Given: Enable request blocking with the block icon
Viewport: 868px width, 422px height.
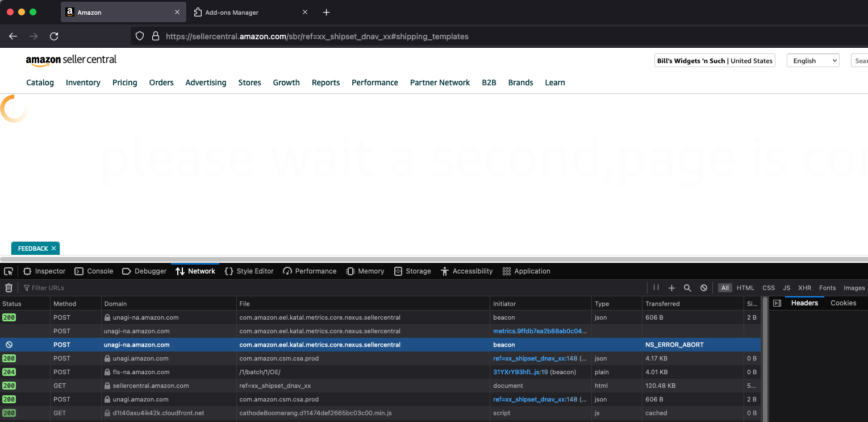Looking at the screenshot, I should coord(704,288).
